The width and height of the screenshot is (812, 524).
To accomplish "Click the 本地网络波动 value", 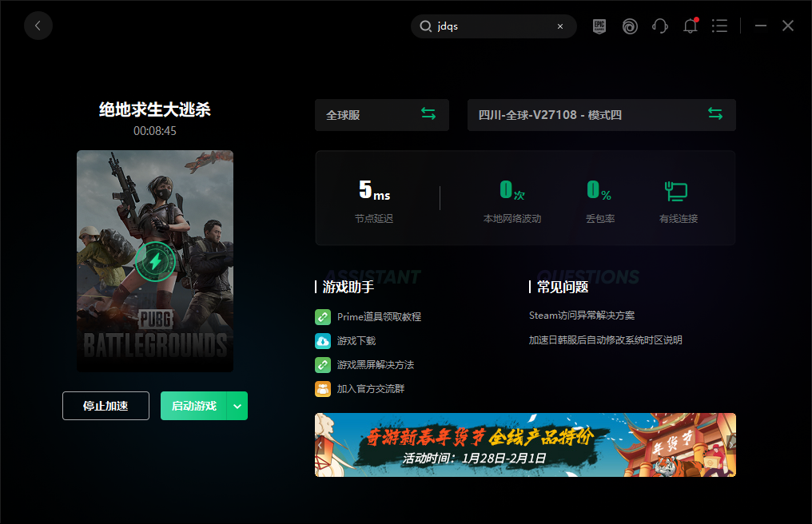I will 512,190.
